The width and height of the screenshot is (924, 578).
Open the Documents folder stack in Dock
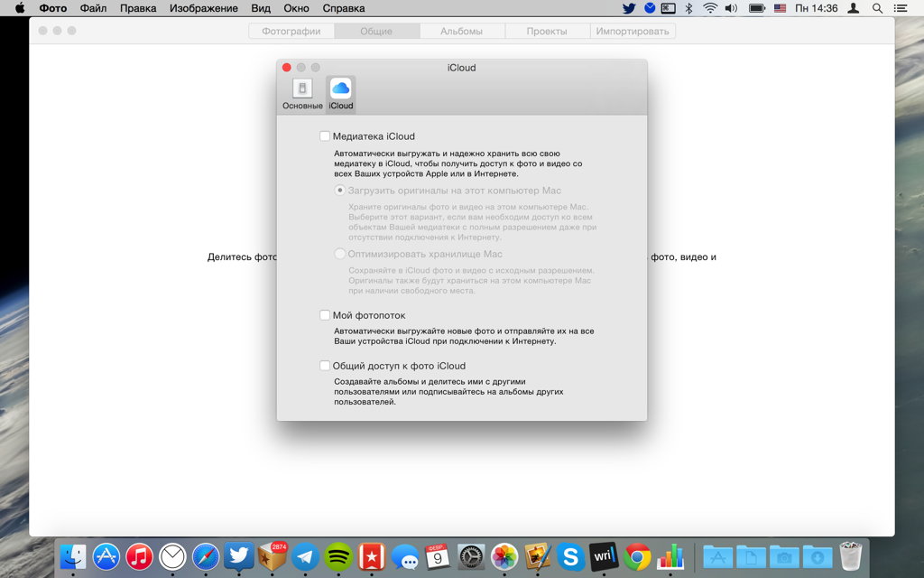coord(751,556)
